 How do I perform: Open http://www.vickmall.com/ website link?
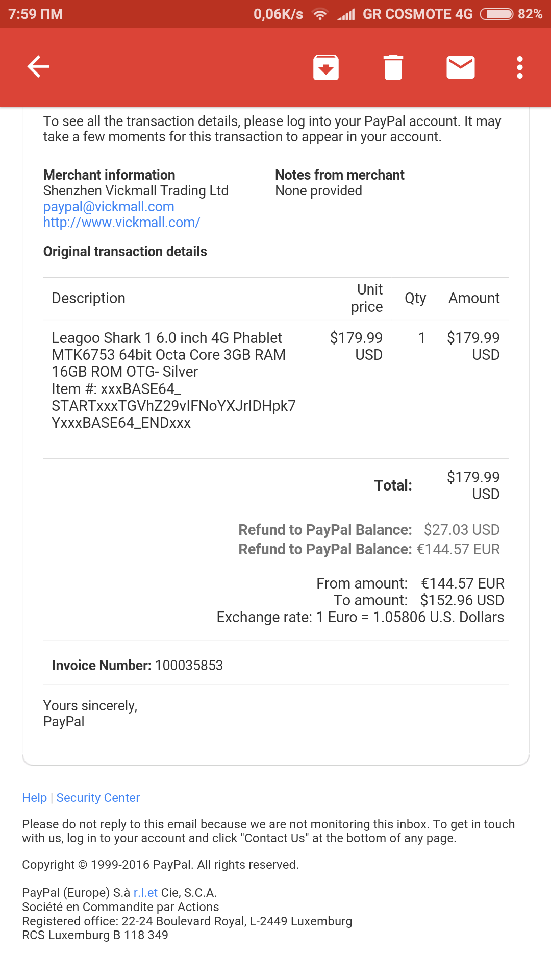pyautogui.click(x=121, y=223)
